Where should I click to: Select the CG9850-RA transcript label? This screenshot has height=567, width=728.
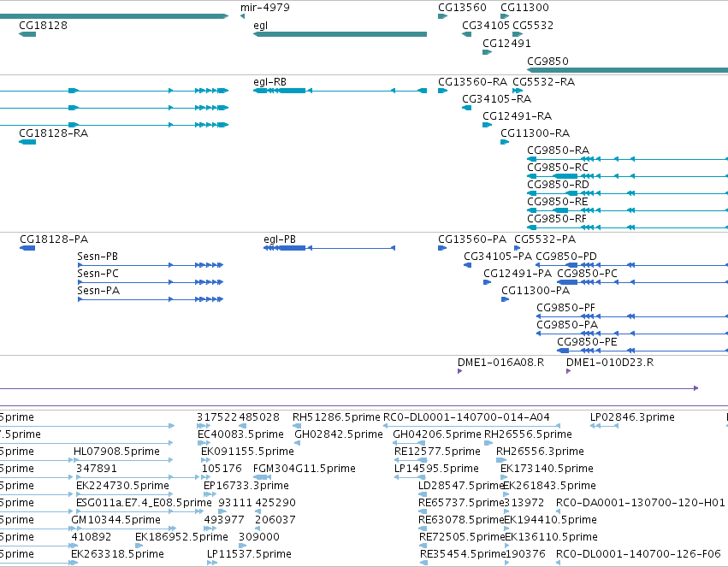(x=558, y=151)
